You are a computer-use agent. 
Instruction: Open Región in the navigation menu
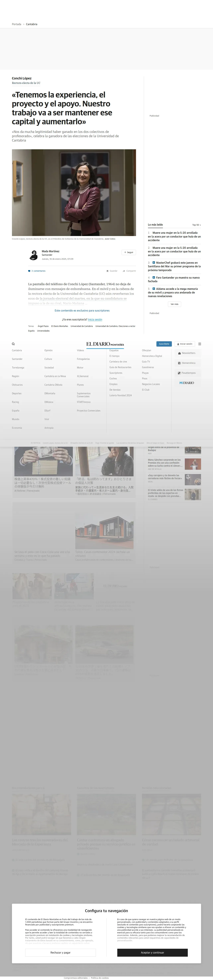point(15,376)
